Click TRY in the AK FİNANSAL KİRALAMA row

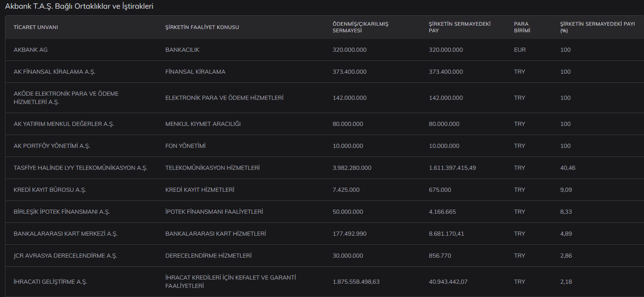click(x=520, y=72)
